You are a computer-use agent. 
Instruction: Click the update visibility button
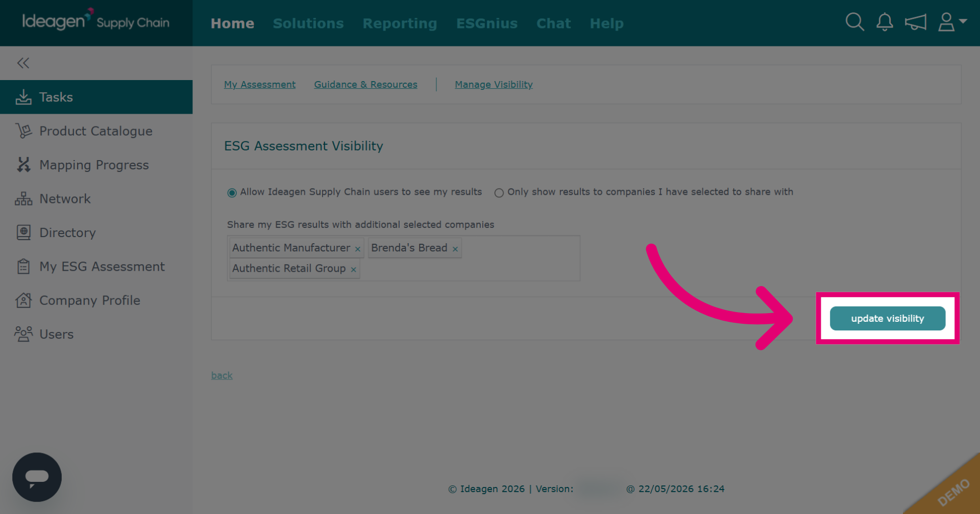pos(888,319)
